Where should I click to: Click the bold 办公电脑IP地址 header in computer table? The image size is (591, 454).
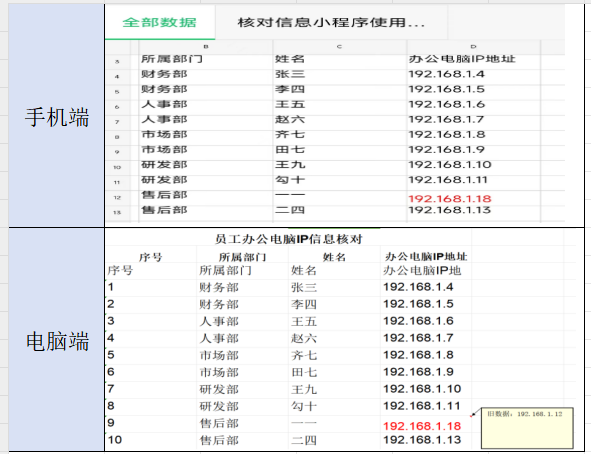pos(426,257)
